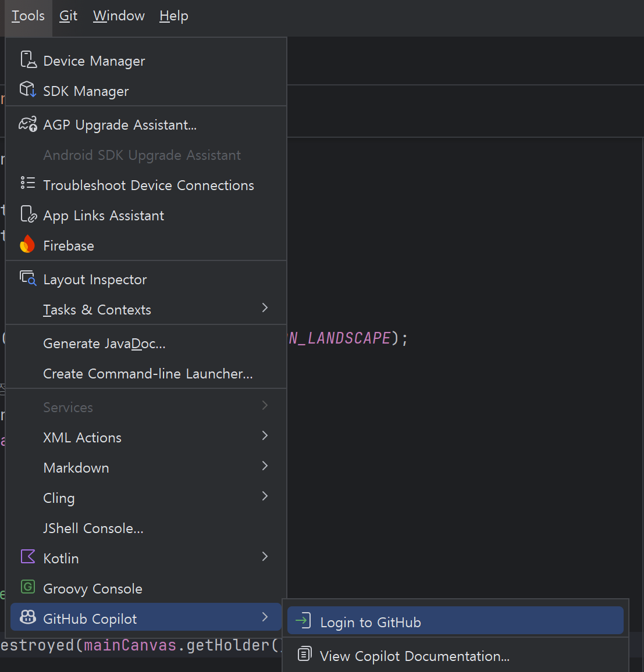The width and height of the screenshot is (644, 672).
Task: Click the App Links Assistant icon
Action: pos(29,214)
